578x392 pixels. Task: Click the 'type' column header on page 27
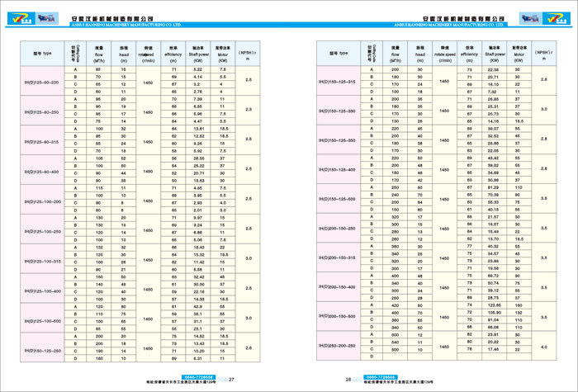pyautogui.click(x=42, y=54)
